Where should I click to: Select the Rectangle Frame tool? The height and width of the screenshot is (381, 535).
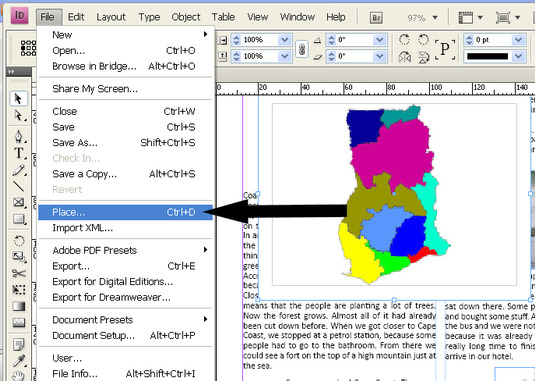pyautogui.click(x=18, y=202)
